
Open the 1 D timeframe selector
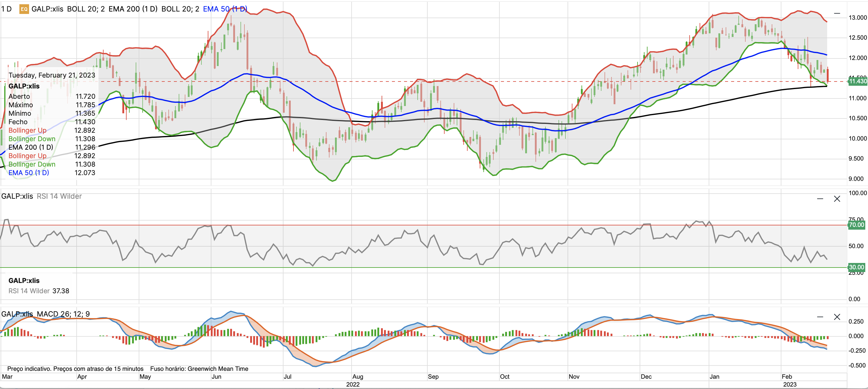6,9
